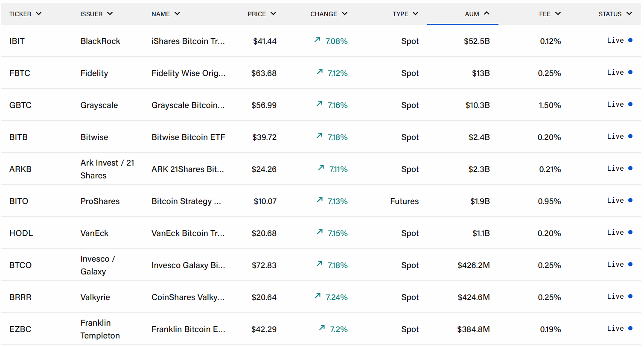The image size is (644, 347).
Task: Open the Bitwise Bitcoin ETF entry
Action: pyautogui.click(x=188, y=137)
